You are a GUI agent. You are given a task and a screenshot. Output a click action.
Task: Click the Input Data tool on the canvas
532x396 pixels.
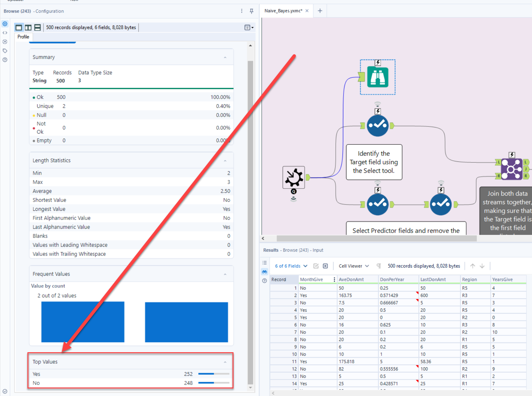pos(293,177)
